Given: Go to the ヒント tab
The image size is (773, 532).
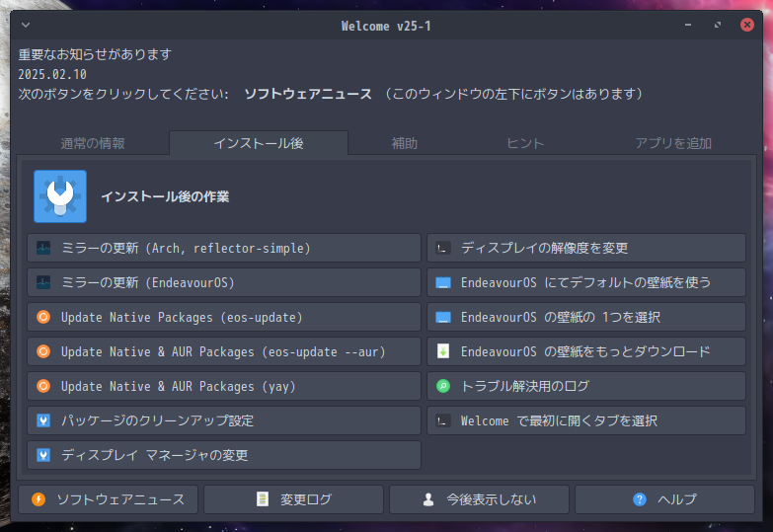Looking at the screenshot, I should pyautogui.click(x=525, y=144).
